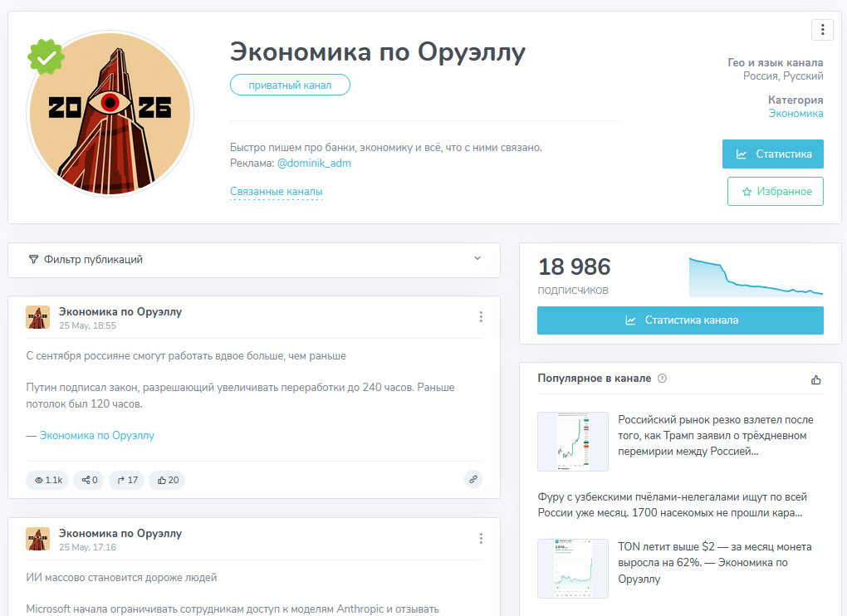Click the chart icon inside Статистика канала button
847x616 pixels.
[x=630, y=320]
